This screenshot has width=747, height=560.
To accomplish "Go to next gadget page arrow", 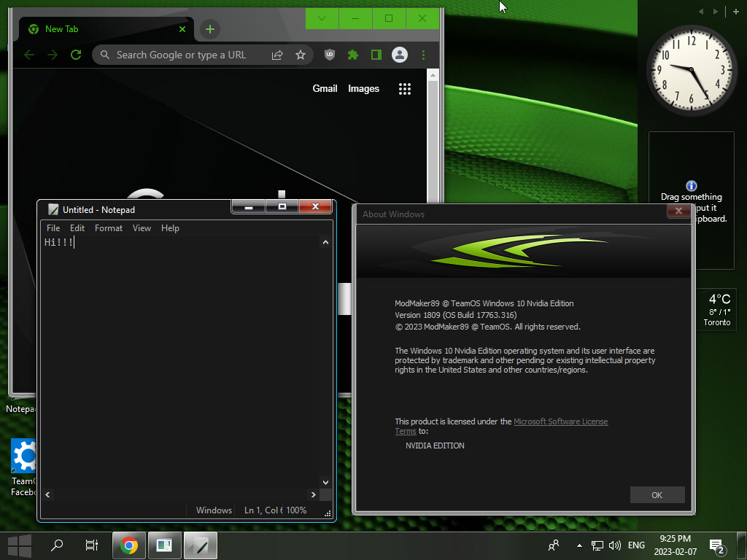I will point(716,12).
